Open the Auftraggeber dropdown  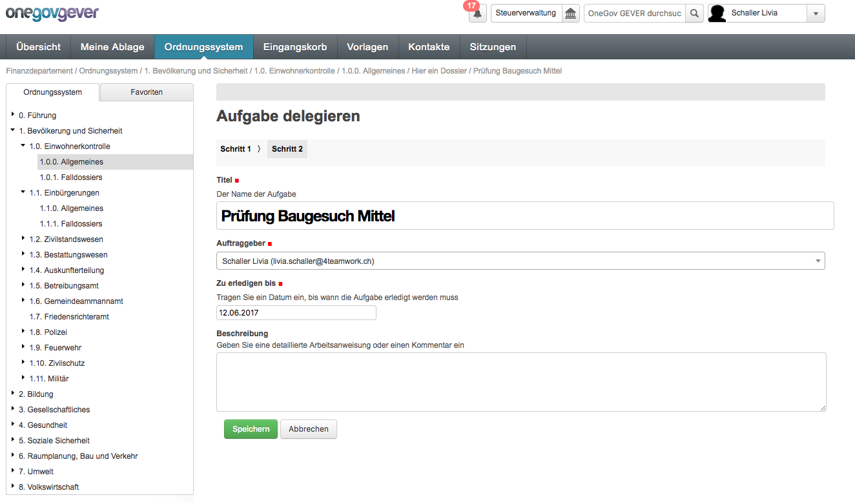tap(520, 261)
